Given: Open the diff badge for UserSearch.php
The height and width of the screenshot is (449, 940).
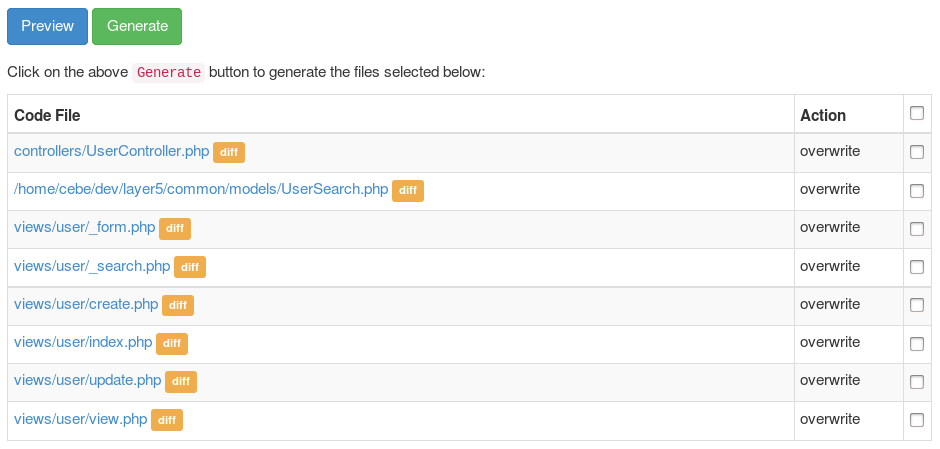Looking at the screenshot, I should [x=408, y=190].
